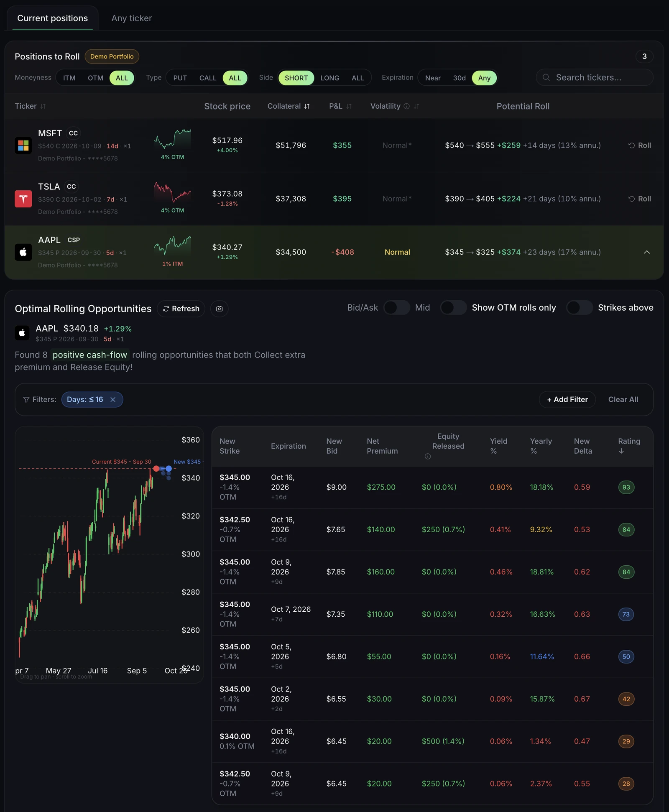Image resolution: width=669 pixels, height=812 pixels.
Task: Click the camera screenshot icon beside Refresh
Action: [219, 309]
